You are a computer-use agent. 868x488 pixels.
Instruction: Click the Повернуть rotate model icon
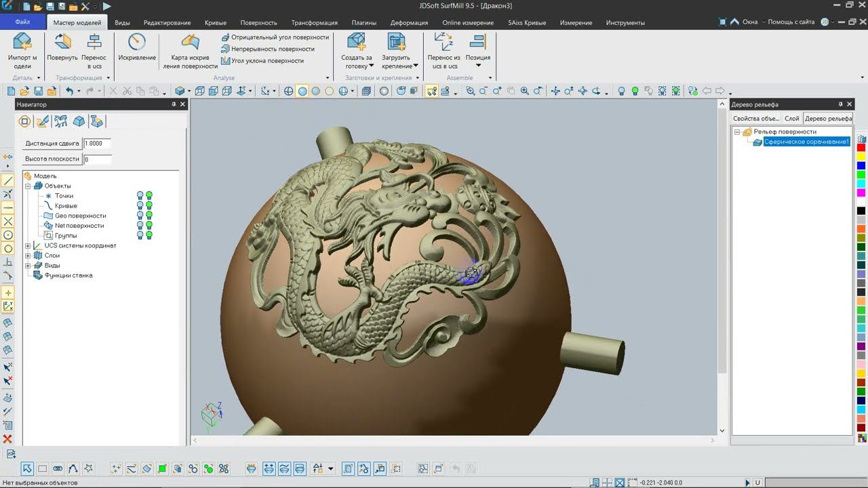pyautogui.click(x=62, y=43)
